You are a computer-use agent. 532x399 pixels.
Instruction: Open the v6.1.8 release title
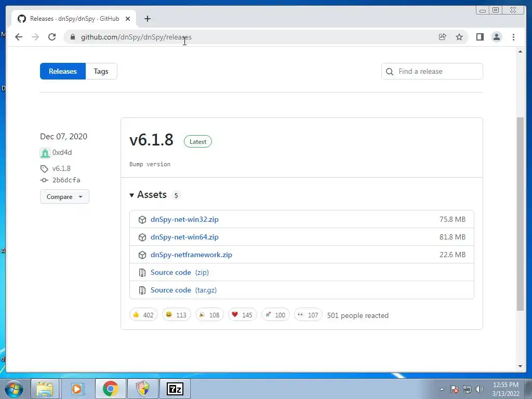coord(151,140)
